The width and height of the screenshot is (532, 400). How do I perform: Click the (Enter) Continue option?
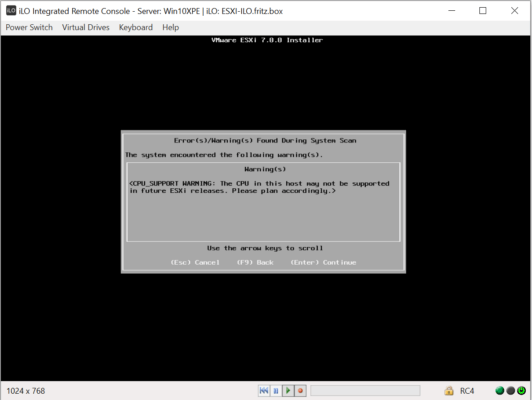tap(323, 263)
